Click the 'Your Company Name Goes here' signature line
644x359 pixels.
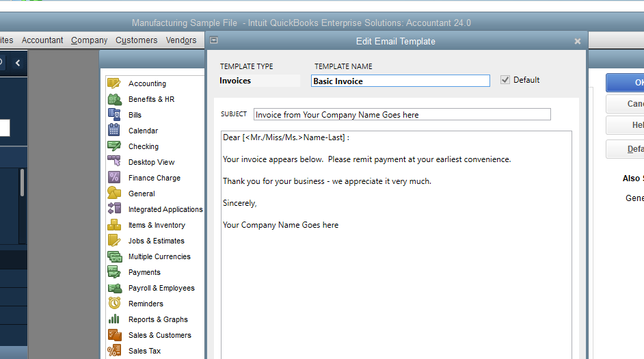tap(280, 225)
